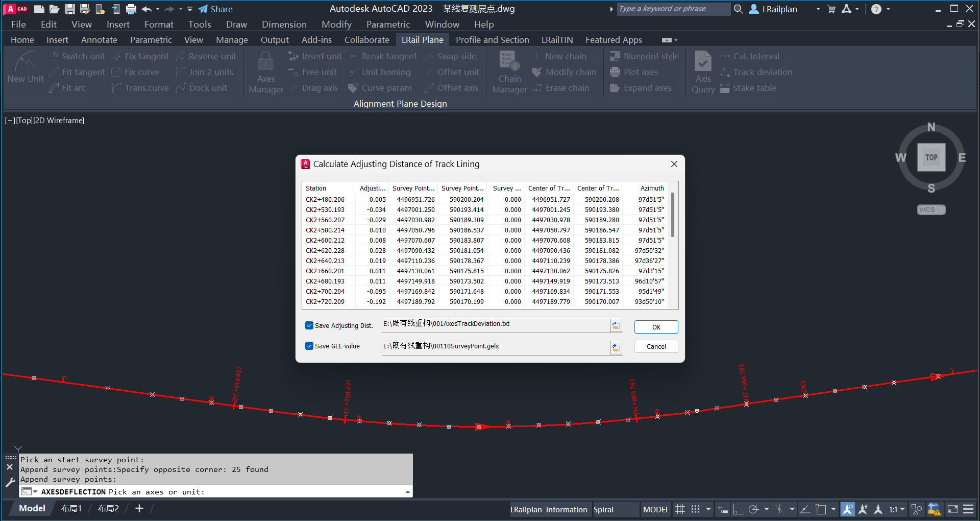Sort by the Station column header
The image size is (980, 521).
click(x=329, y=188)
